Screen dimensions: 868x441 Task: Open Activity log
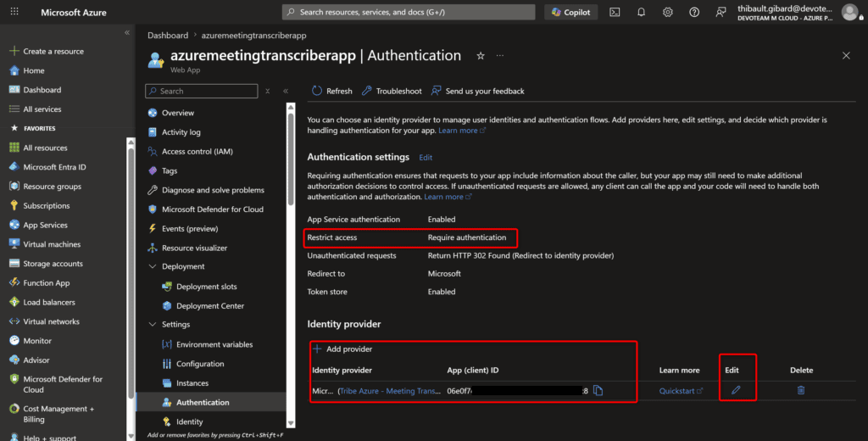tap(181, 132)
